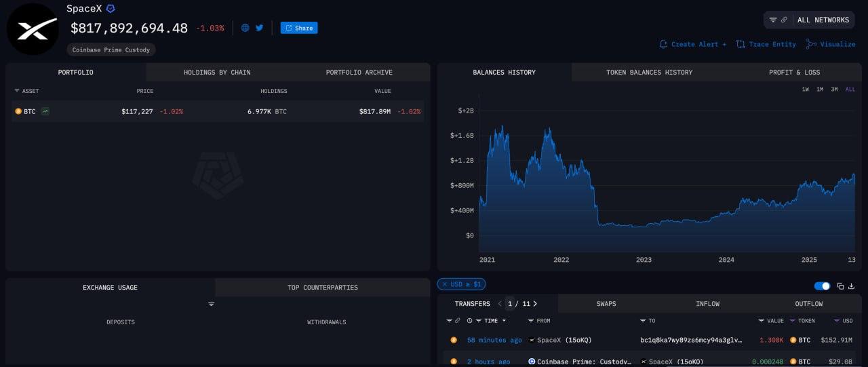This screenshot has height=367, width=868.
Task: Open the 58 minutes ago transfer link
Action: [494, 340]
